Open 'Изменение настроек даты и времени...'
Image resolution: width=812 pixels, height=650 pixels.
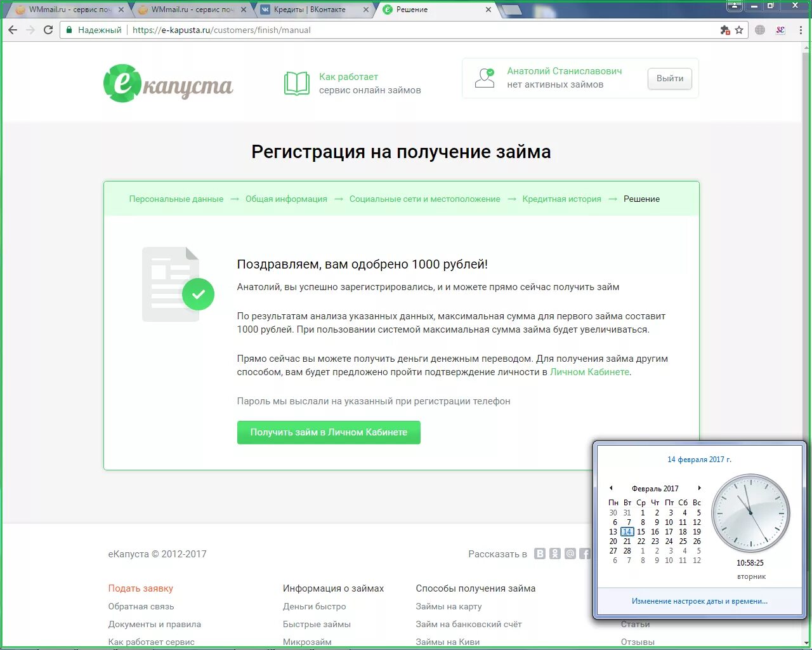pos(699,600)
